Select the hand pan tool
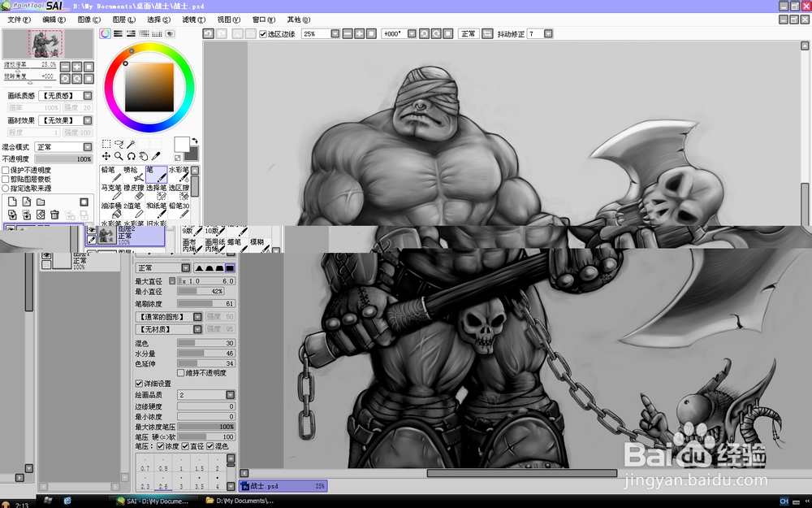Viewport: 812px width, 508px height. point(144,156)
